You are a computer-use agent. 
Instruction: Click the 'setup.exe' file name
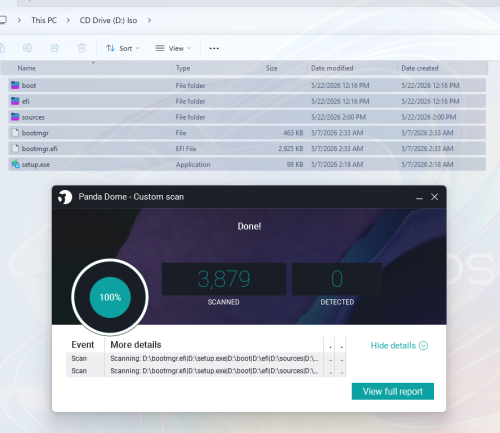click(36, 165)
